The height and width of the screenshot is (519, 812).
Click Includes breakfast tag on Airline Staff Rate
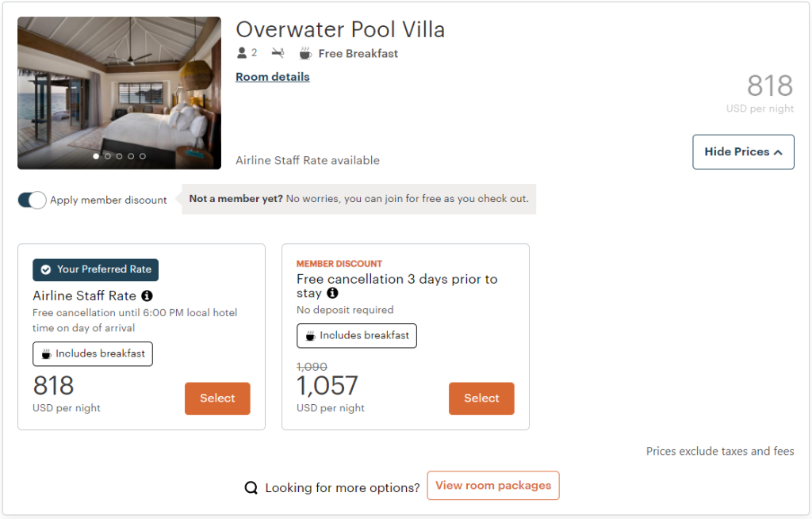coord(93,354)
